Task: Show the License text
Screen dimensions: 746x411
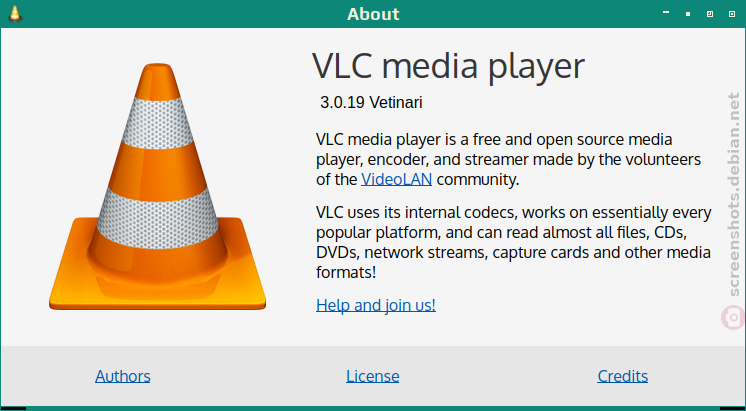Action: pos(373,376)
